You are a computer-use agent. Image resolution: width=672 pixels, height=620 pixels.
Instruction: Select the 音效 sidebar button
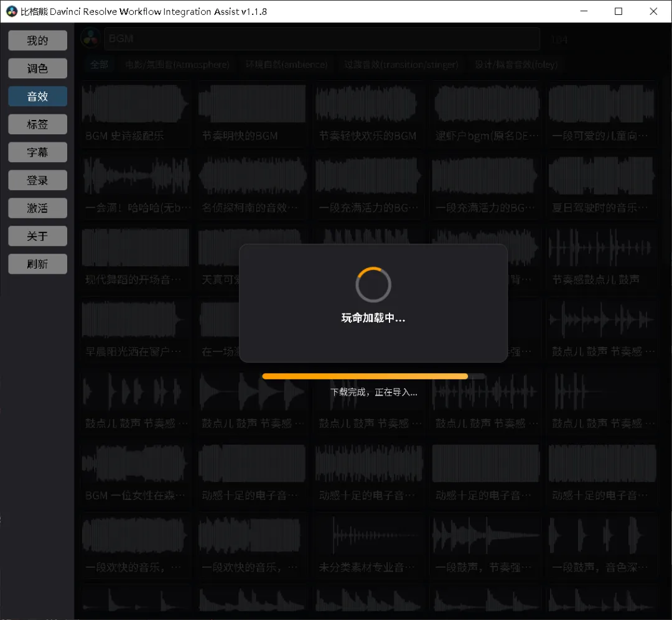38,96
